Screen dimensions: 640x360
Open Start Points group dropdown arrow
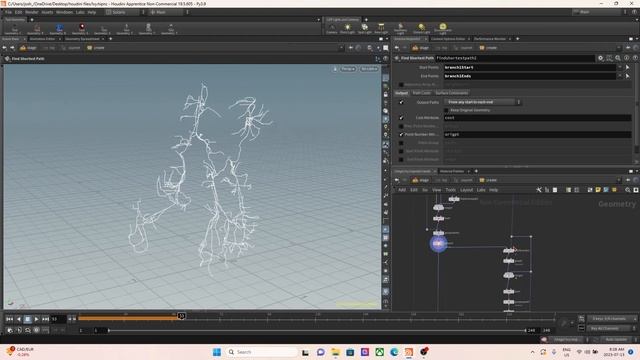pos(620,67)
